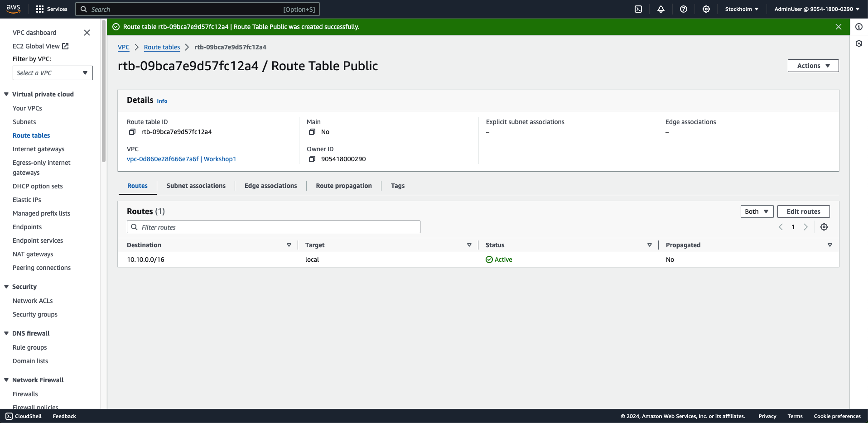Open CloudShell from the top navigation bar

point(638,9)
